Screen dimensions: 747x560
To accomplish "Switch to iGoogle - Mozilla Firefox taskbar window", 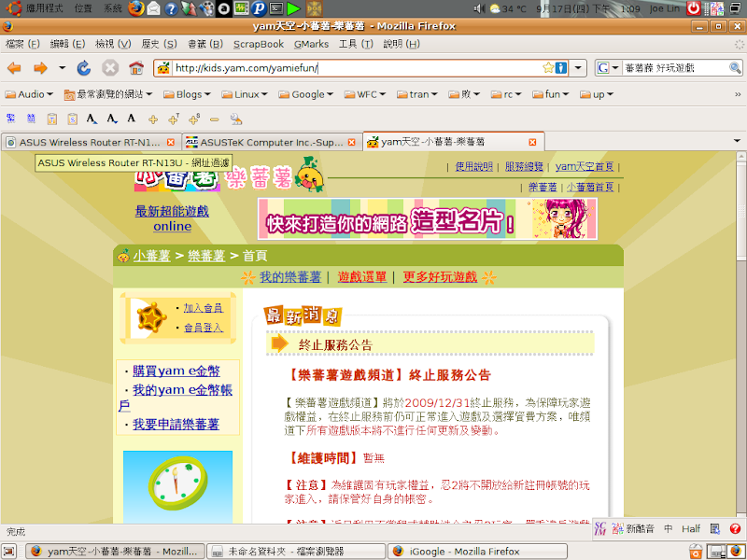I will point(477,552).
